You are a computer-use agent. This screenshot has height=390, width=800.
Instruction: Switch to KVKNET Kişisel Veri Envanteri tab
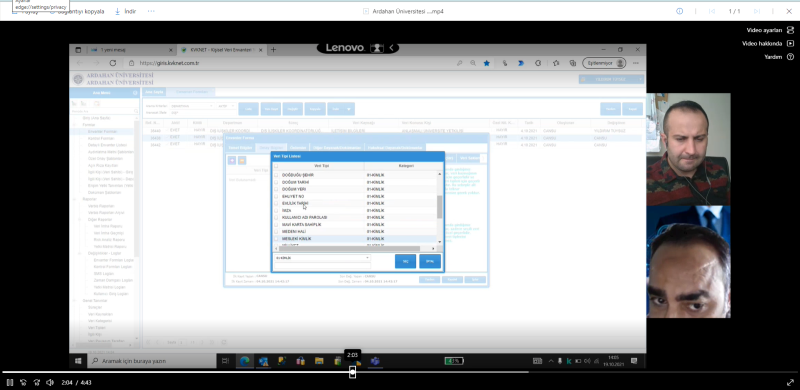(221, 50)
